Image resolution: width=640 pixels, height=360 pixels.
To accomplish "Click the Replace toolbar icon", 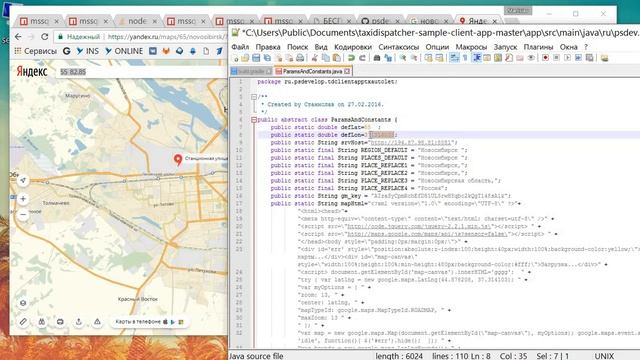I will pyautogui.click(x=388, y=58).
